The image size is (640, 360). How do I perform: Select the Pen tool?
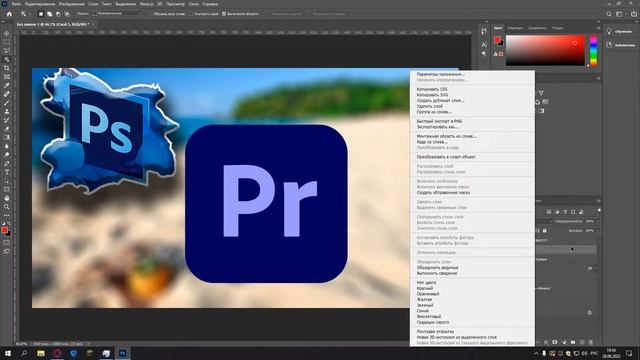tap(7, 164)
